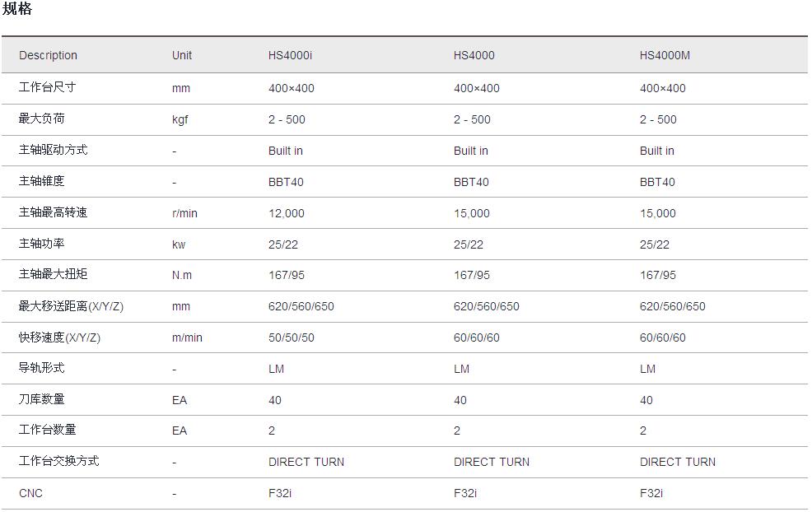This screenshot has height=512, width=812.
Task: Select the HS4000i column header
Action: [x=290, y=55]
